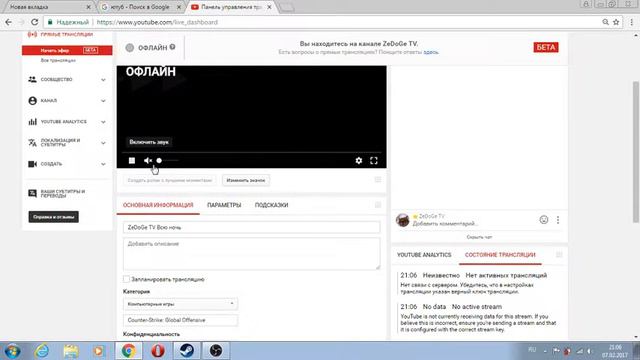
Task: Go back with browser back arrow
Action: click(9, 22)
